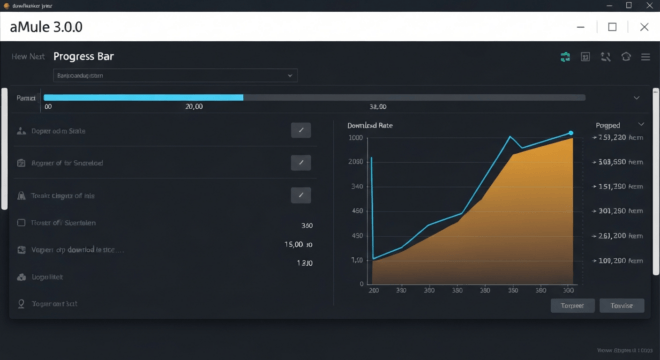
Task: Click cloud icon beside 'Uogollitet'
Action: pos(21,277)
